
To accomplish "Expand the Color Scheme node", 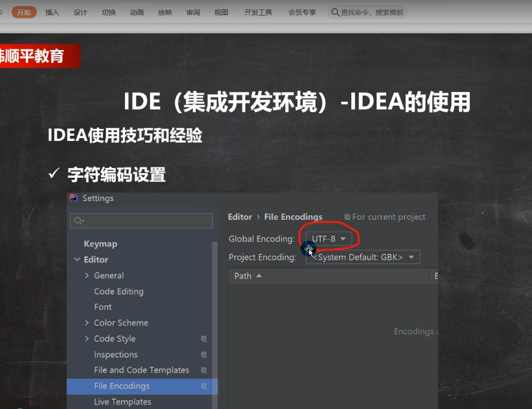I will click(x=87, y=323).
